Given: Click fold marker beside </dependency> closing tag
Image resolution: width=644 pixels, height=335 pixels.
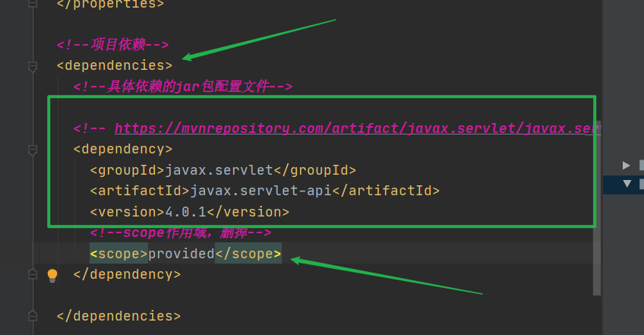Looking at the screenshot, I should coord(33,274).
